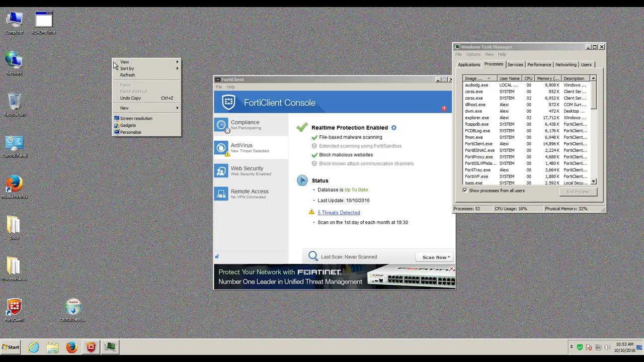Screen dimensions: 644x362
Task: Switch to Applications tab in Task Manager
Action: [x=469, y=65]
